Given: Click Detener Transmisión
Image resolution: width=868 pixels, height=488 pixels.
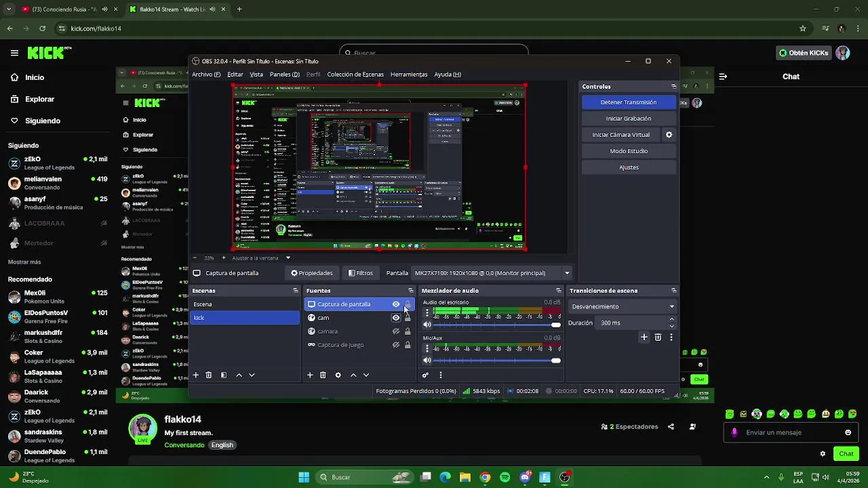Looking at the screenshot, I should pyautogui.click(x=629, y=102).
